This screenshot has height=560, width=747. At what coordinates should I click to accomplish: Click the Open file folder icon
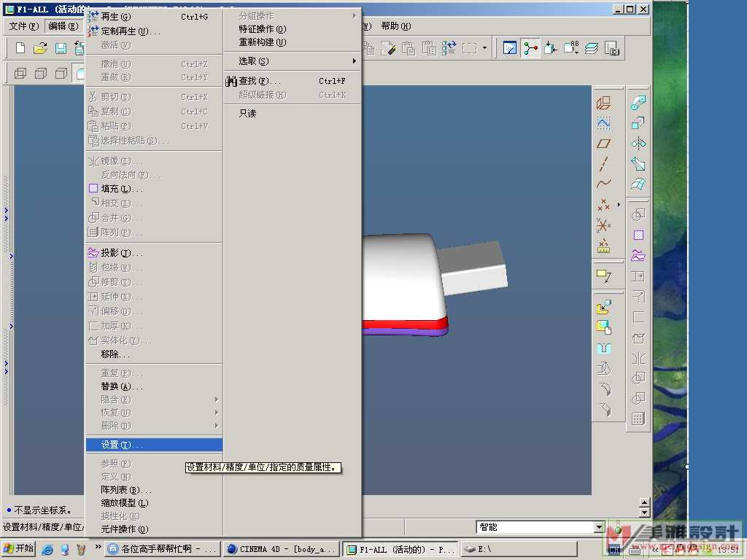point(41,48)
